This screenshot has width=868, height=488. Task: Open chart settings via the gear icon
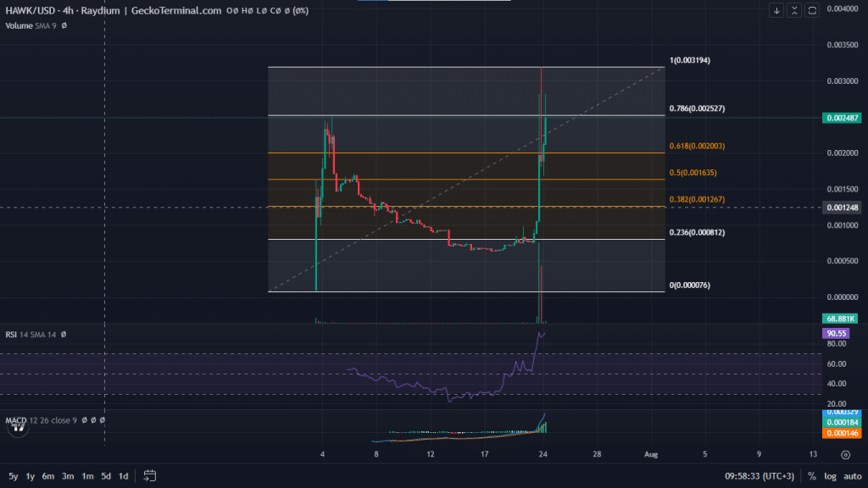845,455
